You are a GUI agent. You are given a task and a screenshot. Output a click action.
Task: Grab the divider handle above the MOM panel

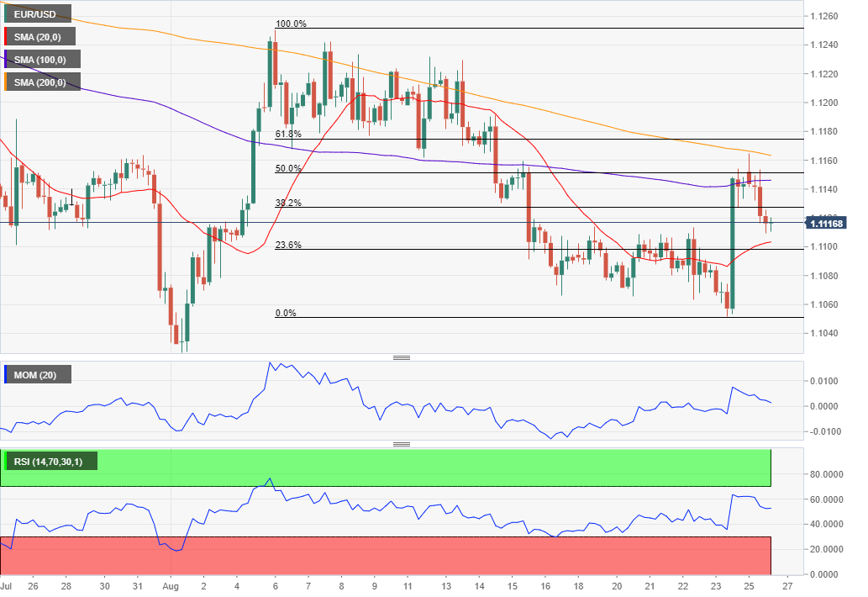tap(402, 358)
